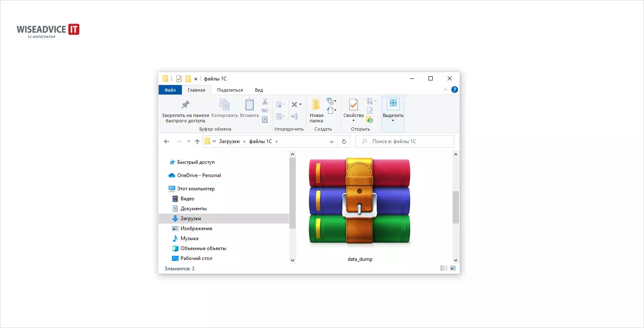Open the delete options dropdown arrow
644x328 pixels.
pyautogui.click(x=301, y=104)
